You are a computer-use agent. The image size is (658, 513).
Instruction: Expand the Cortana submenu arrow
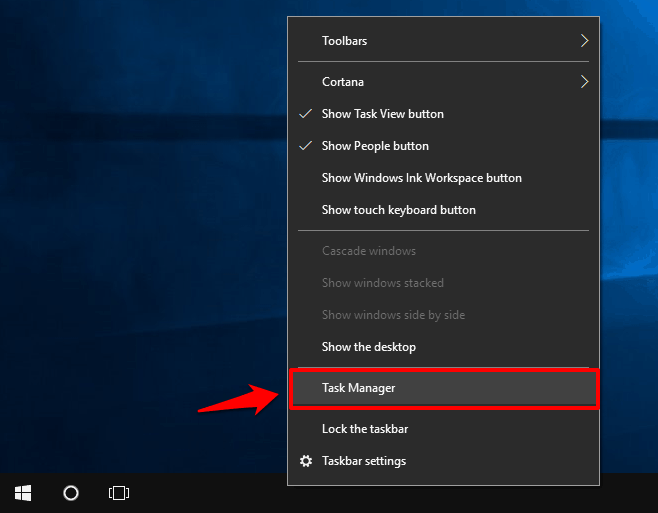[584, 82]
